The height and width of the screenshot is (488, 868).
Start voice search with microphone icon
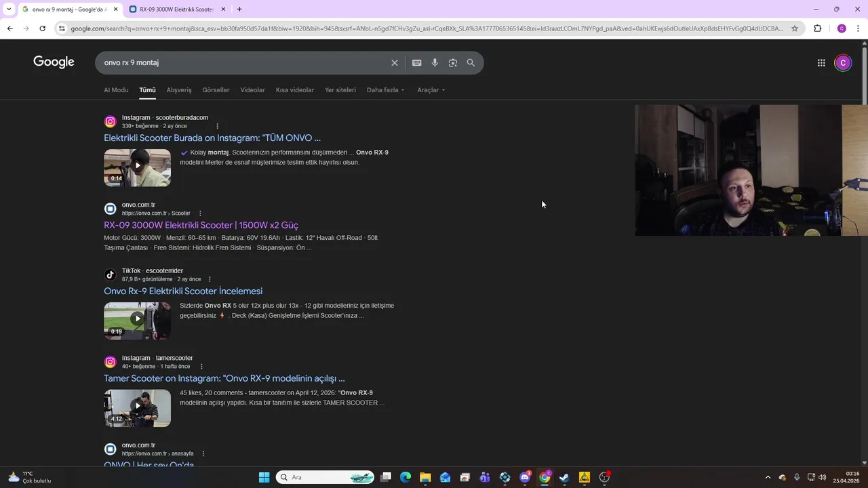point(435,62)
